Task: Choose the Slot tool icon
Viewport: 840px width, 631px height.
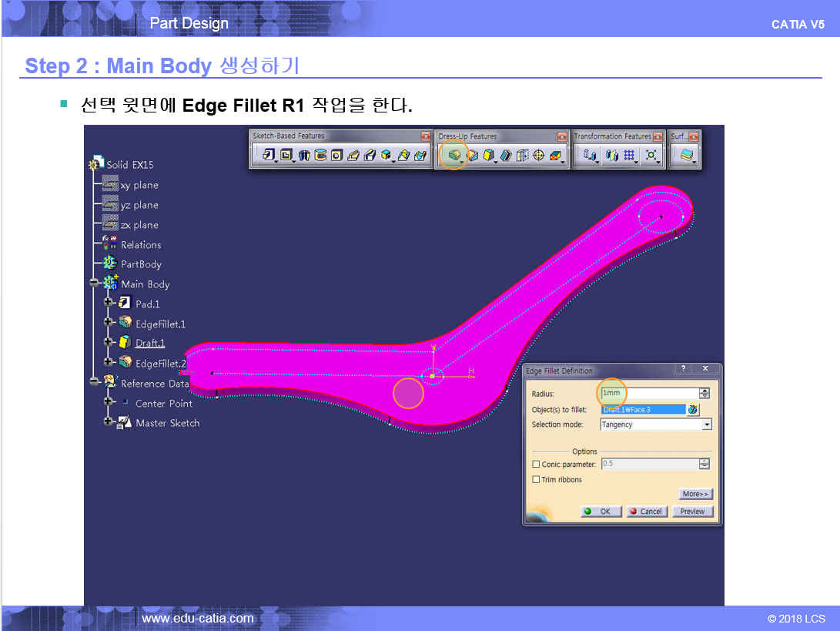Action: coord(370,156)
